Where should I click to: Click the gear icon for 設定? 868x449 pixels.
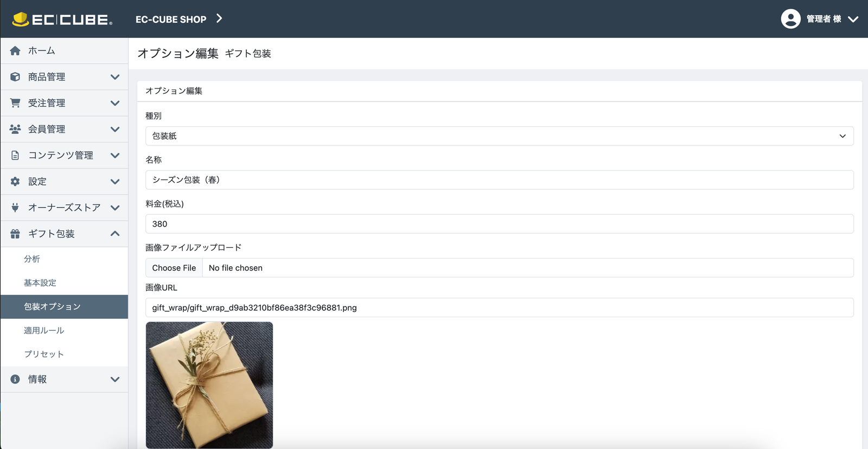15,182
